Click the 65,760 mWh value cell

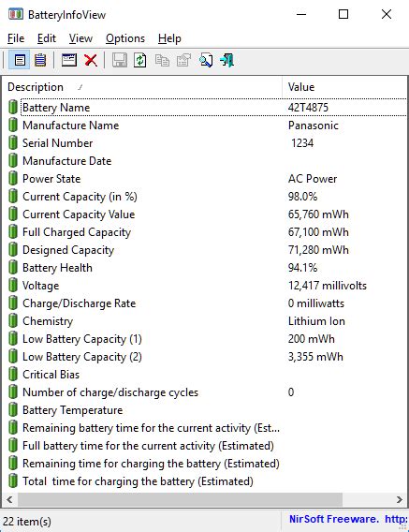coord(318,214)
